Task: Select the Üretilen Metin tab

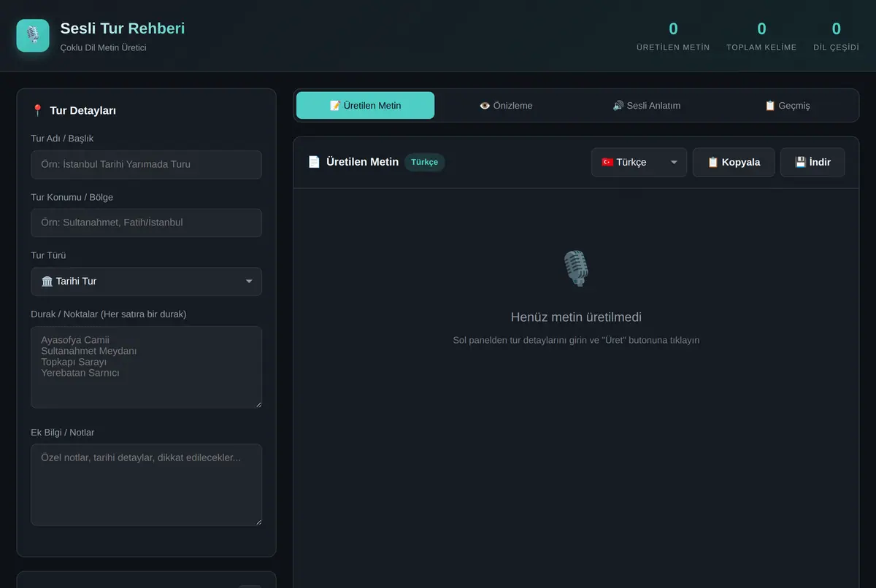Action: (x=365, y=105)
